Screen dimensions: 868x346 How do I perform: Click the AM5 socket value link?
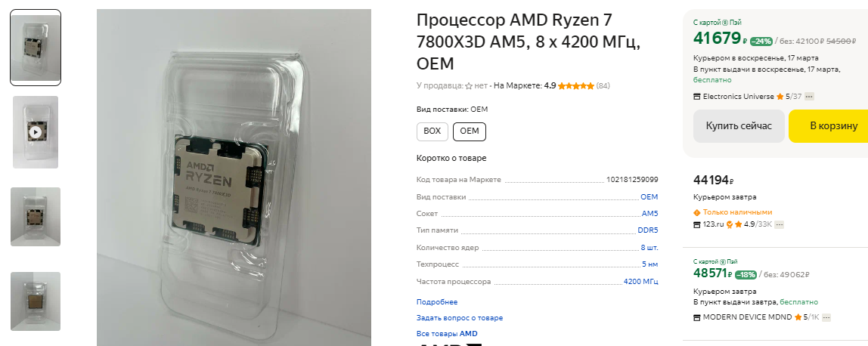[x=649, y=214]
